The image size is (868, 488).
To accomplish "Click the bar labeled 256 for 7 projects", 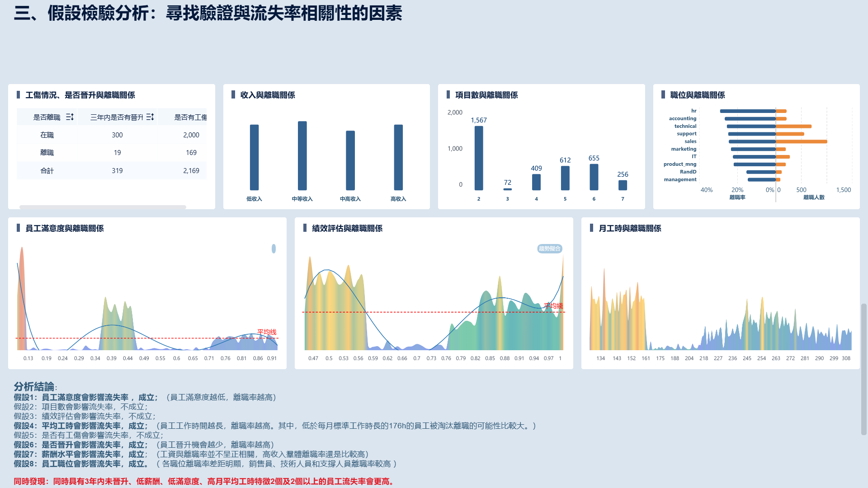I will [623, 185].
